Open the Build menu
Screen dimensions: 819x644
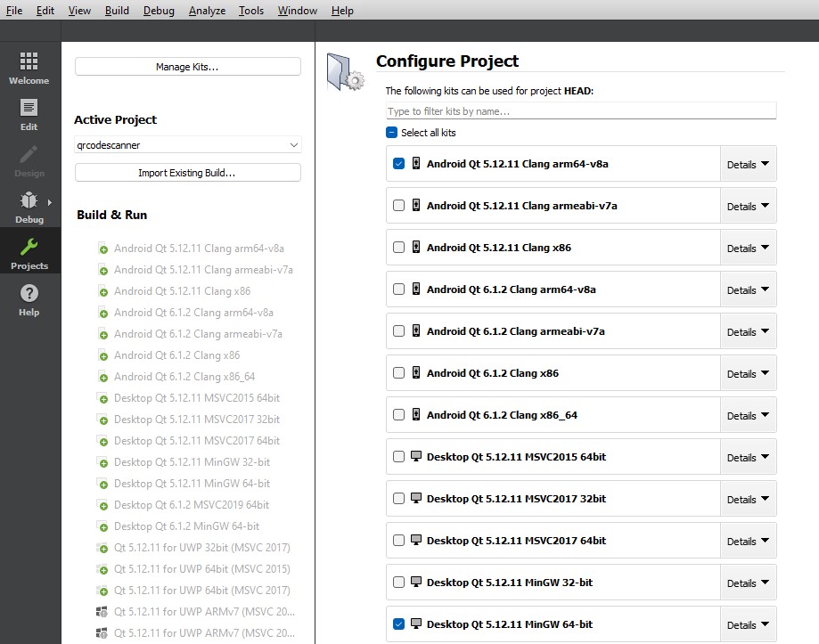(117, 11)
